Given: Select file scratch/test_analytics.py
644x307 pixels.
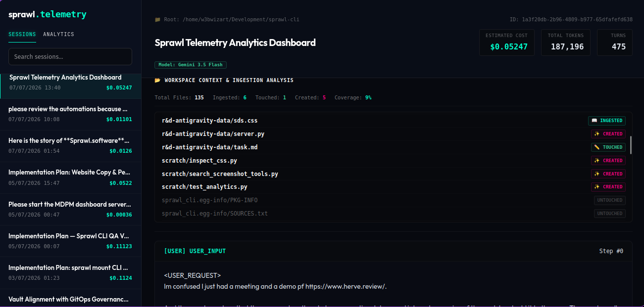Looking at the screenshot, I should point(204,187).
